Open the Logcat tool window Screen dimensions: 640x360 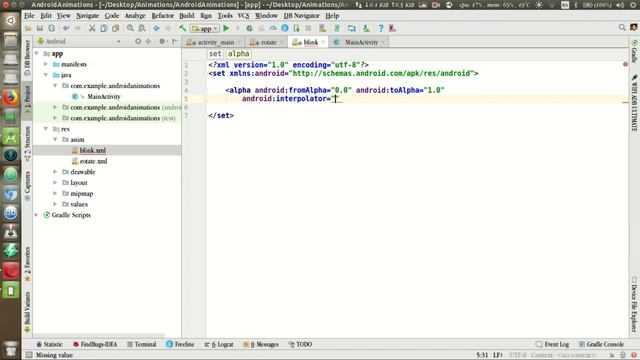click(x=219, y=344)
